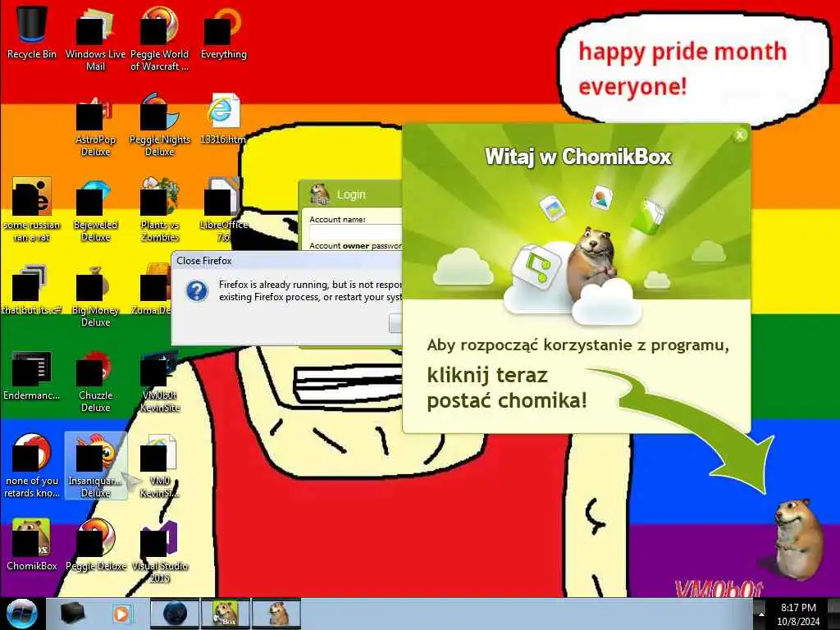This screenshot has width=840, height=630.
Task: Open the black folder taskbar icon
Action: pyautogui.click(x=72, y=614)
